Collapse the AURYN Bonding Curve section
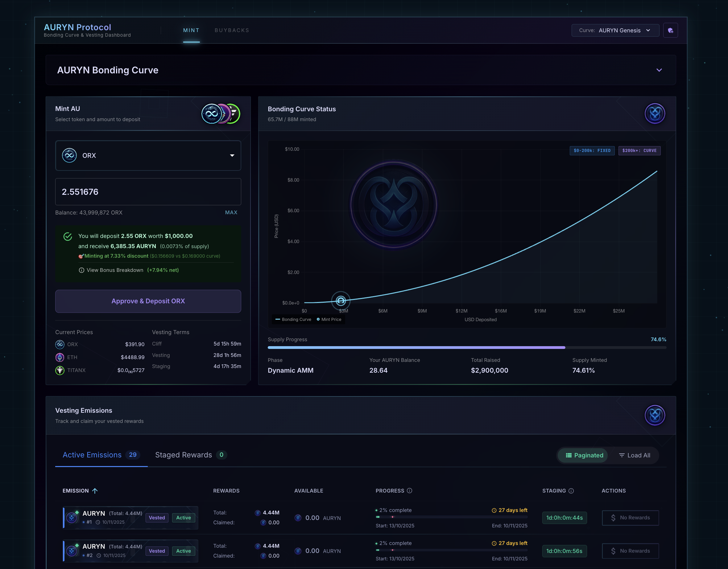Viewport: 728px width, 569px height. tap(659, 70)
